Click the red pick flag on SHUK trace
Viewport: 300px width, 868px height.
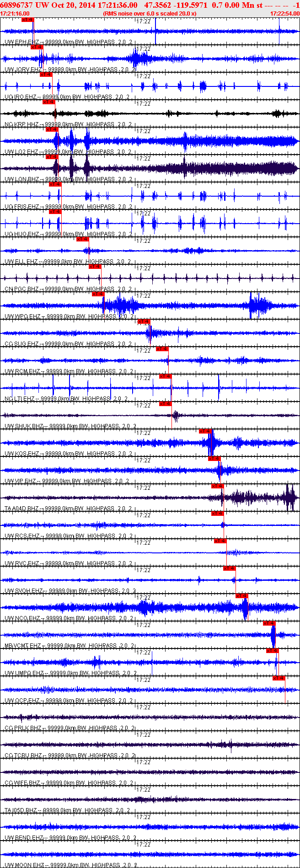(165, 404)
